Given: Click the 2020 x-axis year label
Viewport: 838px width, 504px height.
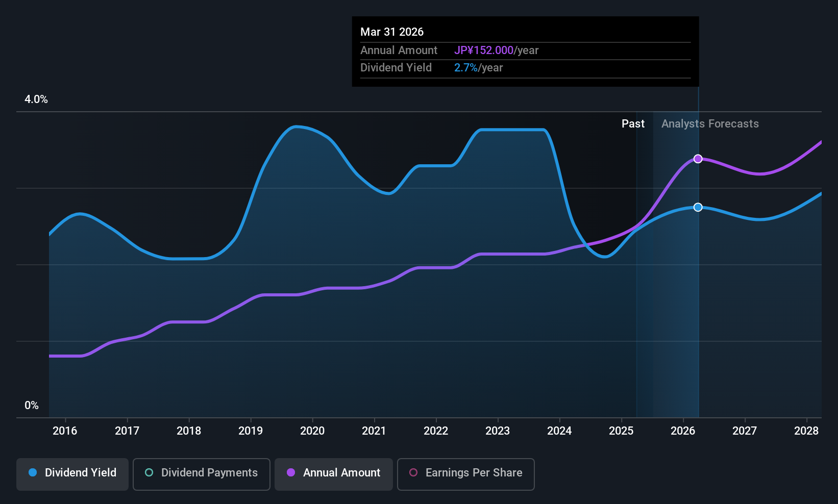Looking at the screenshot, I should pos(312,431).
